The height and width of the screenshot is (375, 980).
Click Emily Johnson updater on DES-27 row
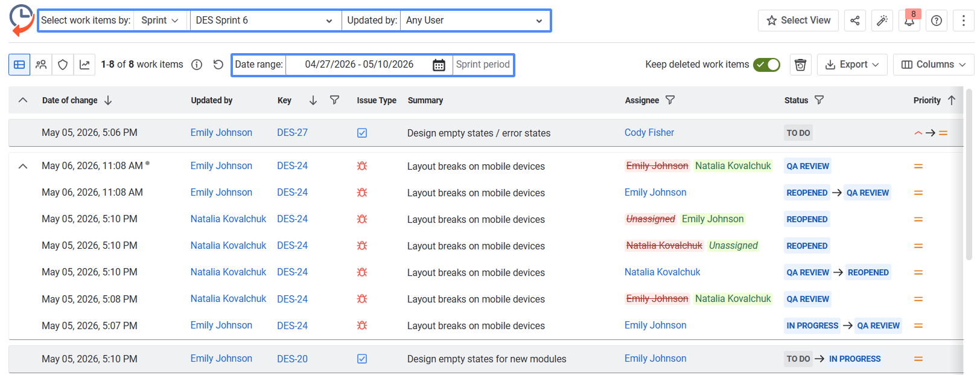pyautogui.click(x=221, y=133)
